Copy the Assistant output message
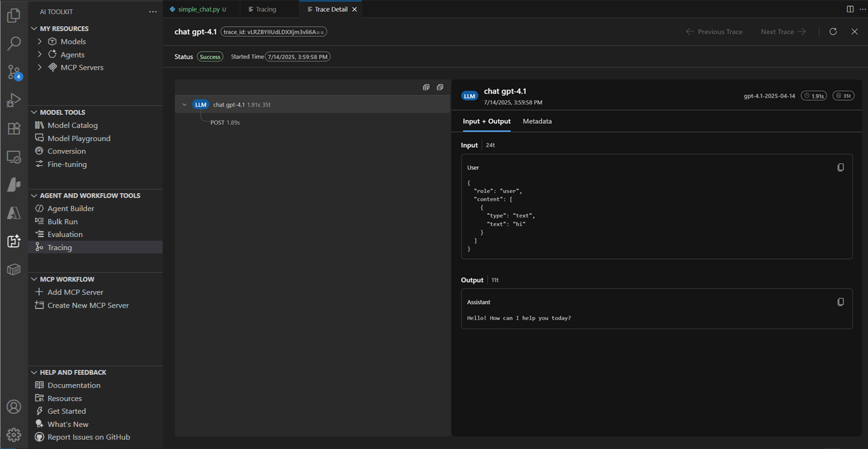 (841, 302)
